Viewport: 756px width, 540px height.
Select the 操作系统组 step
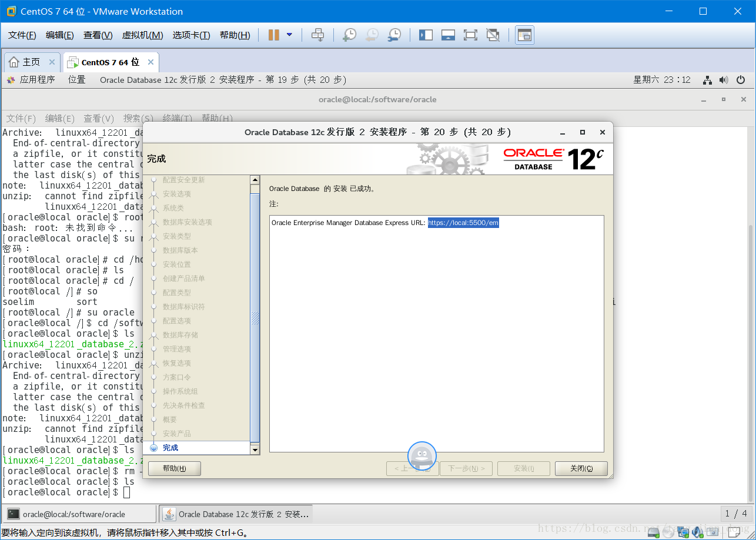pyautogui.click(x=180, y=391)
